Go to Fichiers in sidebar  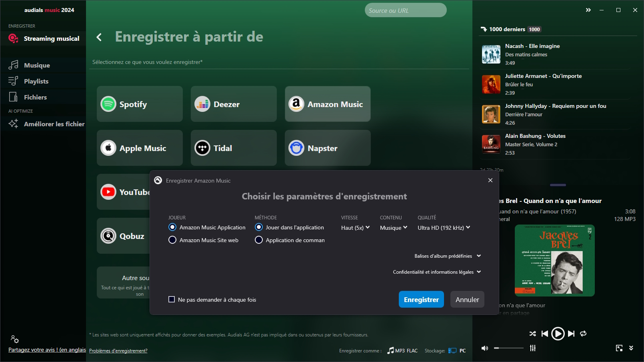tap(43, 97)
